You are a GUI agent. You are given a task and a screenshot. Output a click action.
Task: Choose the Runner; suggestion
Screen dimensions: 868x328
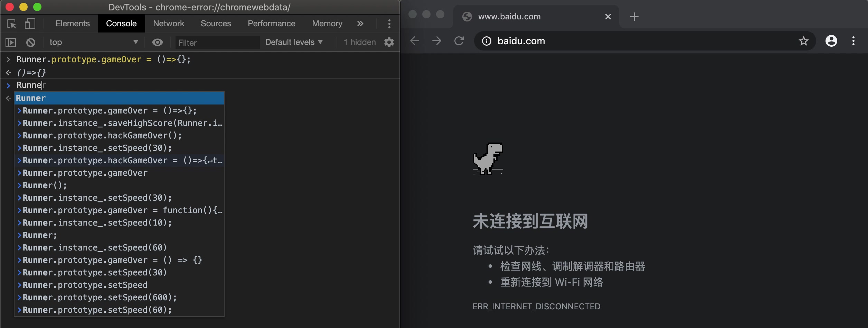(x=119, y=235)
